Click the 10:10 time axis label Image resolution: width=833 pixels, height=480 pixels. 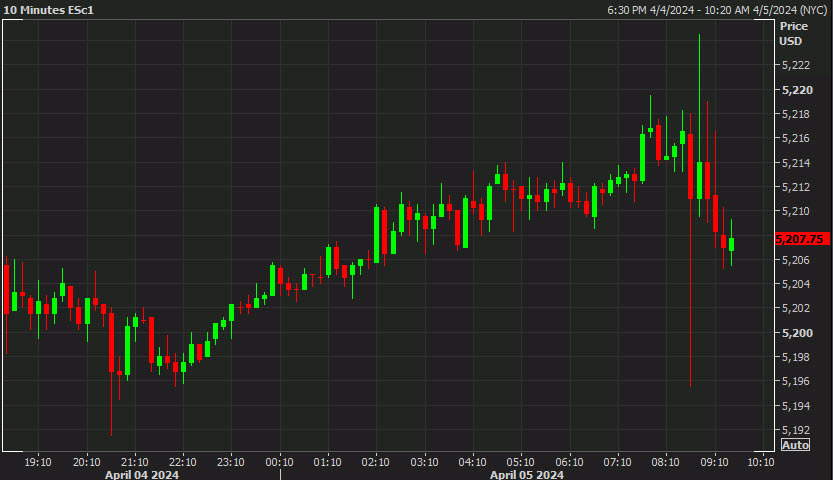tap(761, 462)
